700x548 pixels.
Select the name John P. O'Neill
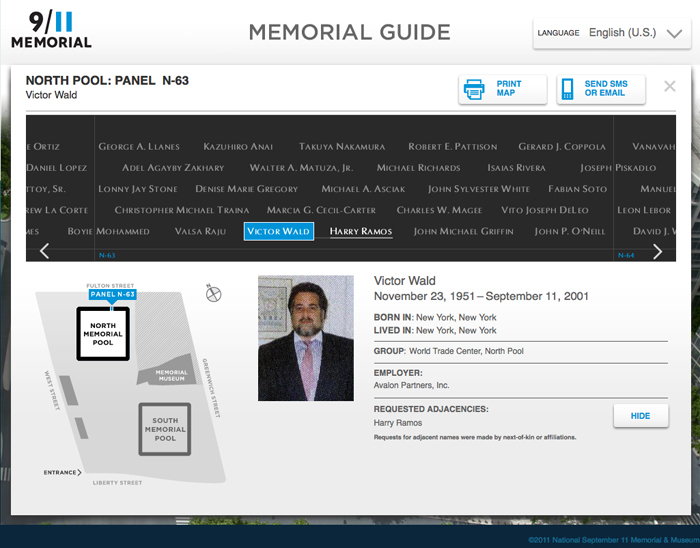click(x=570, y=231)
